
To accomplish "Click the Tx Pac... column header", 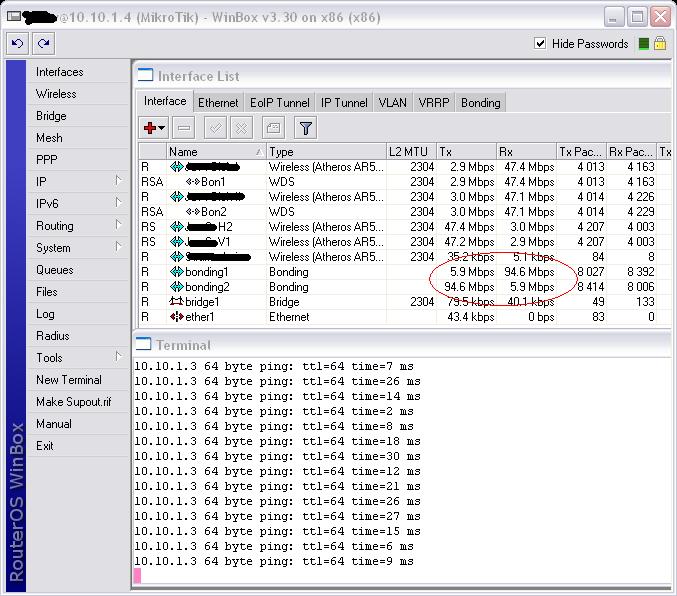I will [581, 152].
